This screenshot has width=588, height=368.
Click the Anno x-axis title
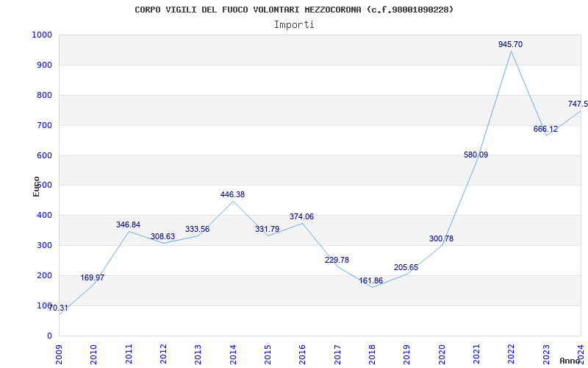coord(570,361)
